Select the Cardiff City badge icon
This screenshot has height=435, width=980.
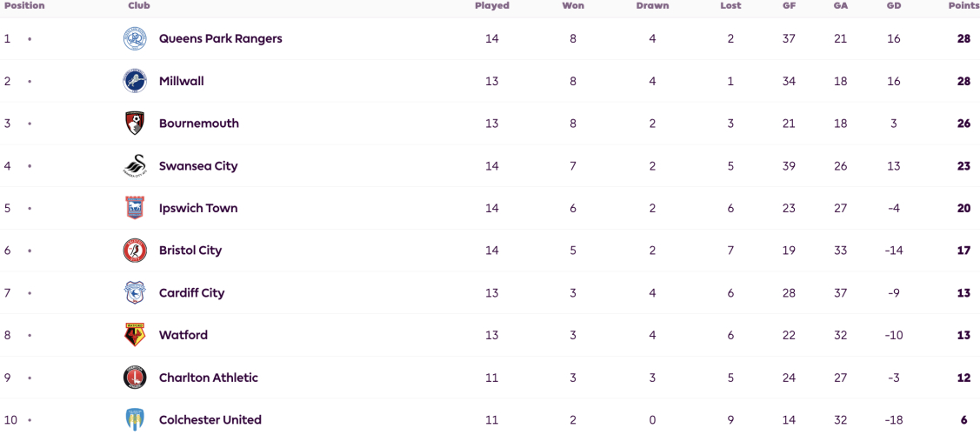[x=135, y=292]
